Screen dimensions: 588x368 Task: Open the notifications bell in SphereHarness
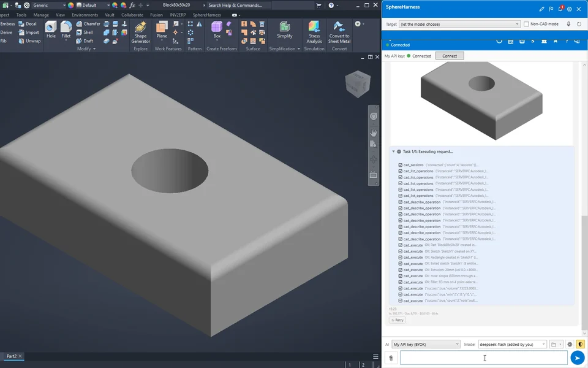560,9
